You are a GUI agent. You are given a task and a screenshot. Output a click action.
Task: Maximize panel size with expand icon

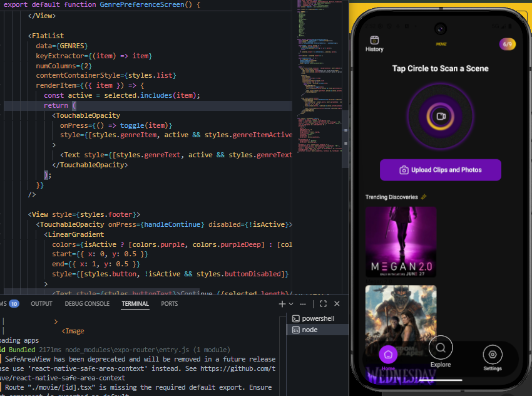[322, 303]
